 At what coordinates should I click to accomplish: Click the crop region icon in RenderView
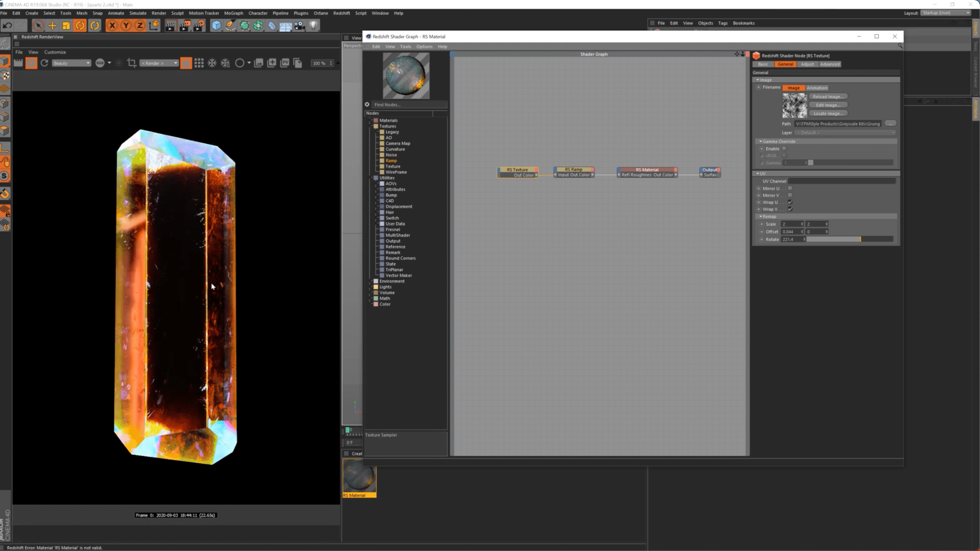pos(132,63)
